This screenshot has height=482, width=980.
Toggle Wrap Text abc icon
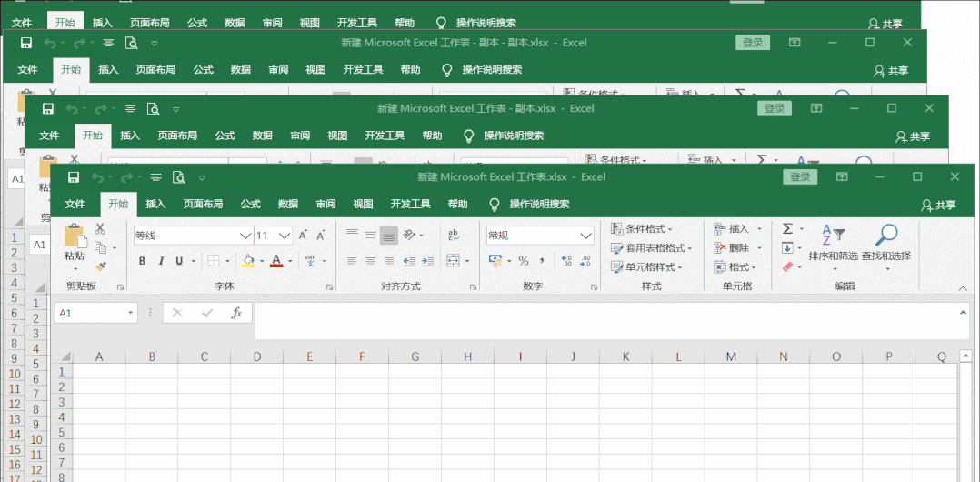tap(454, 235)
